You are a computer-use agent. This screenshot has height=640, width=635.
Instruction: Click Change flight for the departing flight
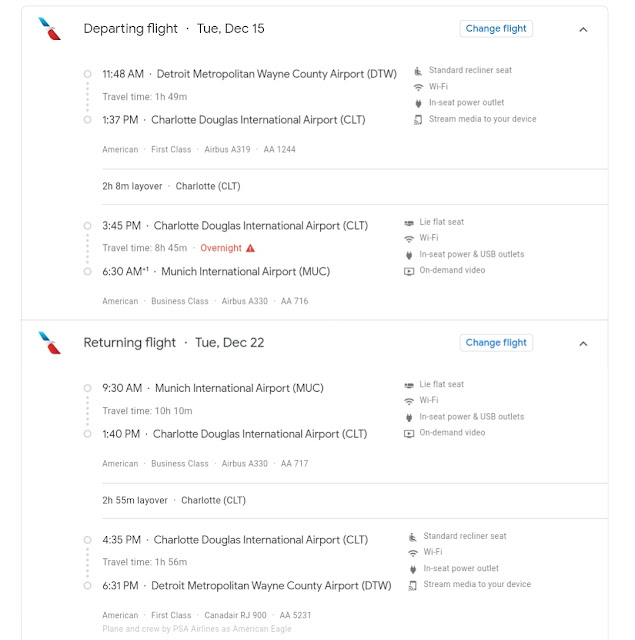coord(496,29)
